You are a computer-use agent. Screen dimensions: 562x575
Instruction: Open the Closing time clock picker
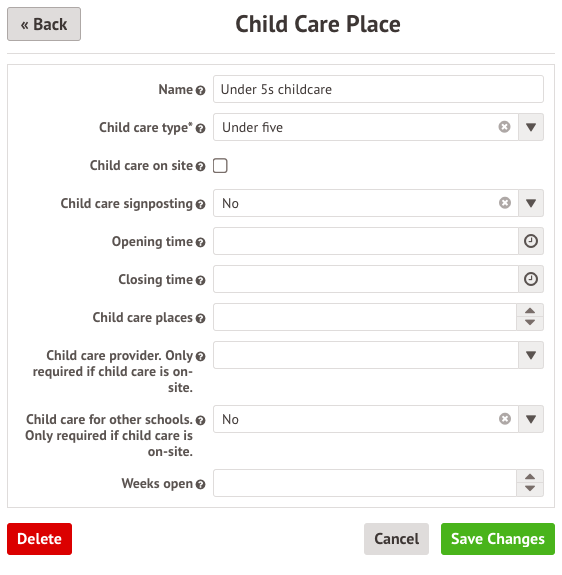[x=530, y=279]
